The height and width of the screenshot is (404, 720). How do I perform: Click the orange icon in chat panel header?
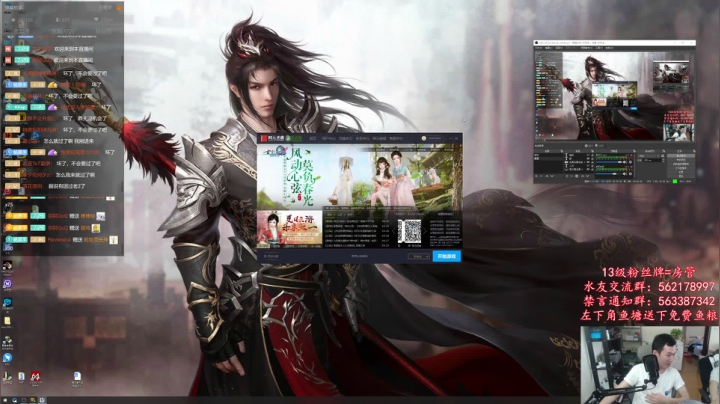(119, 8)
